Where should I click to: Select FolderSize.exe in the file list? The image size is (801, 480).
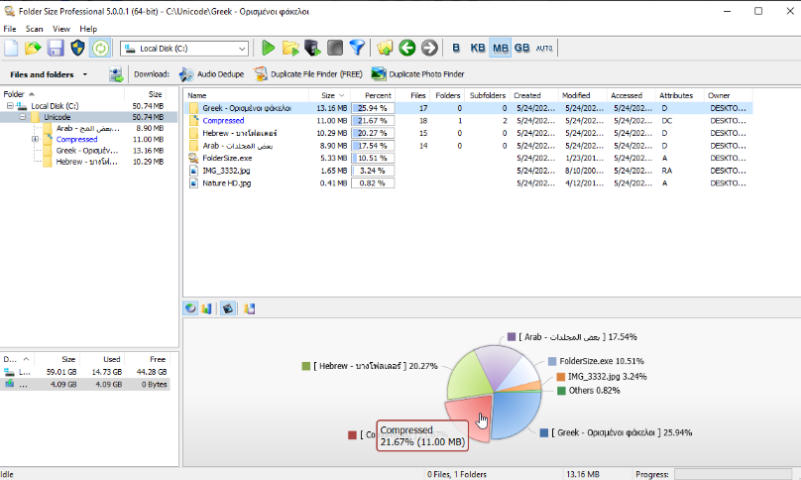point(227,157)
